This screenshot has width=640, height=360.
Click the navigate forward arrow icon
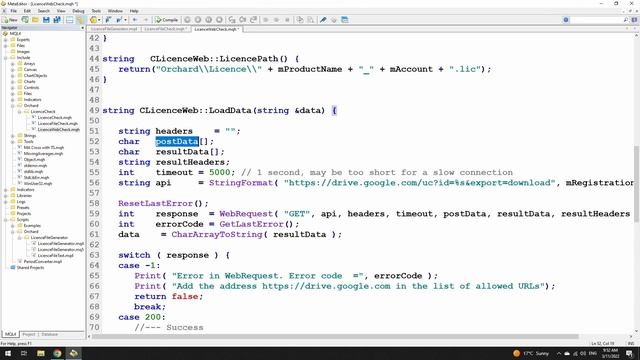[146, 20]
